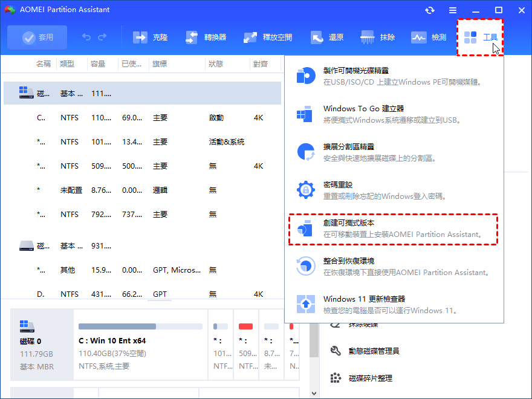Click the 已使... column header
The image size is (532, 399).
click(132, 64)
